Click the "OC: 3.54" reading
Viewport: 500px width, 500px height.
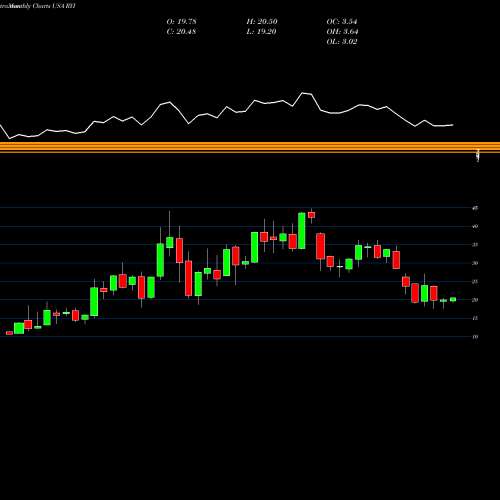[x=342, y=22]
